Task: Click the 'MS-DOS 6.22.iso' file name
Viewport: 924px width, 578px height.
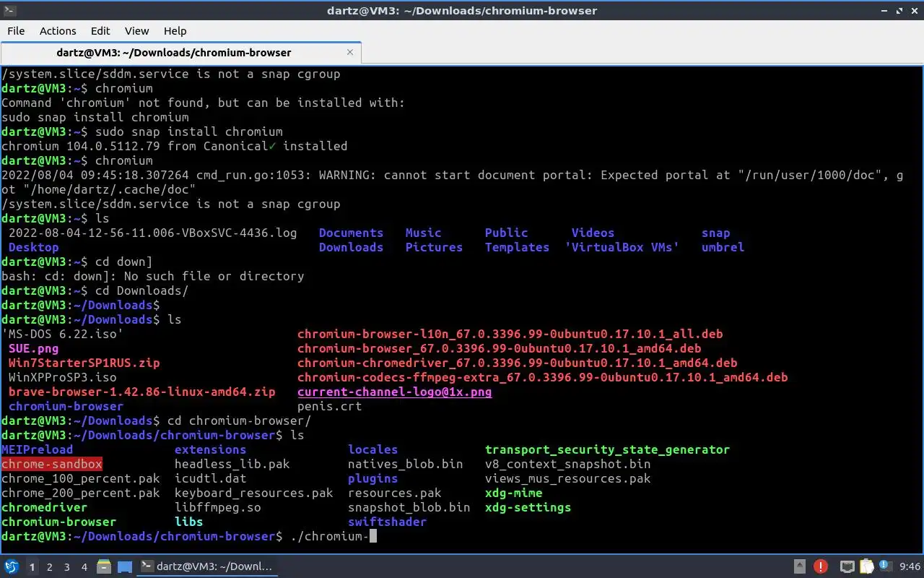Action: point(63,334)
